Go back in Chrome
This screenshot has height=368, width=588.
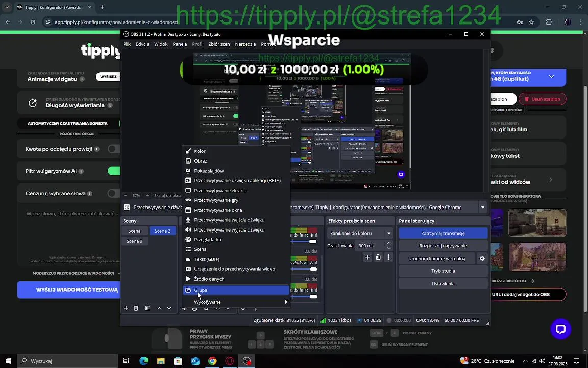tap(8, 22)
